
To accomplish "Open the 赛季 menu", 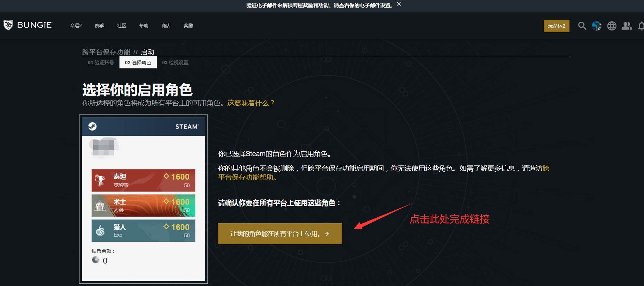I will [x=99, y=26].
